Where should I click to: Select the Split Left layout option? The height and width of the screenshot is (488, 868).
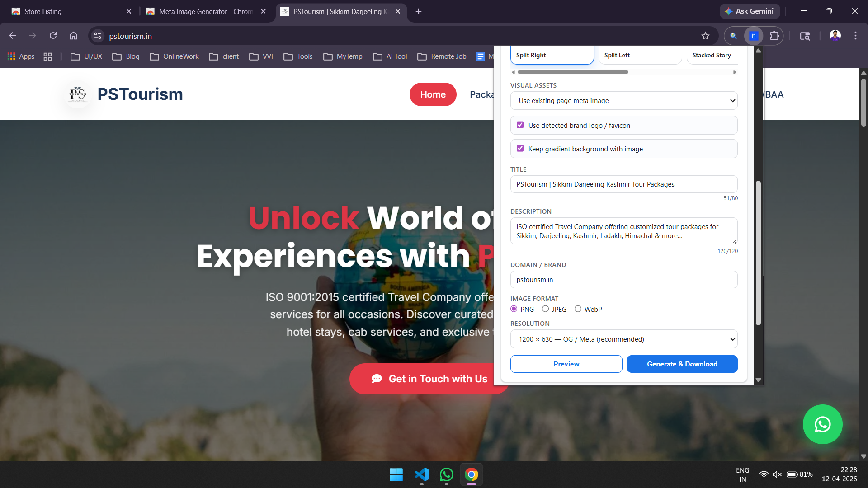click(x=640, y=55)
